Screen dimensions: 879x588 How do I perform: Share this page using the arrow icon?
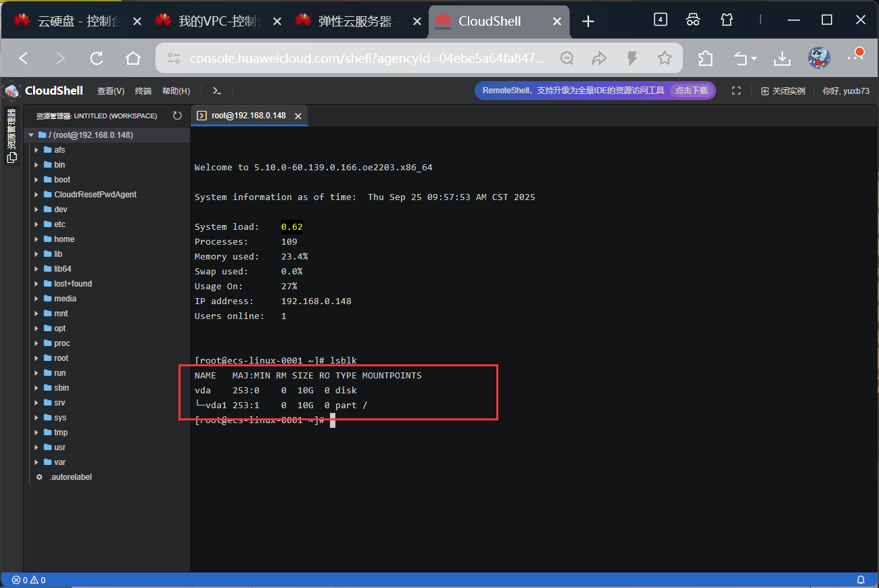[599, 59]
